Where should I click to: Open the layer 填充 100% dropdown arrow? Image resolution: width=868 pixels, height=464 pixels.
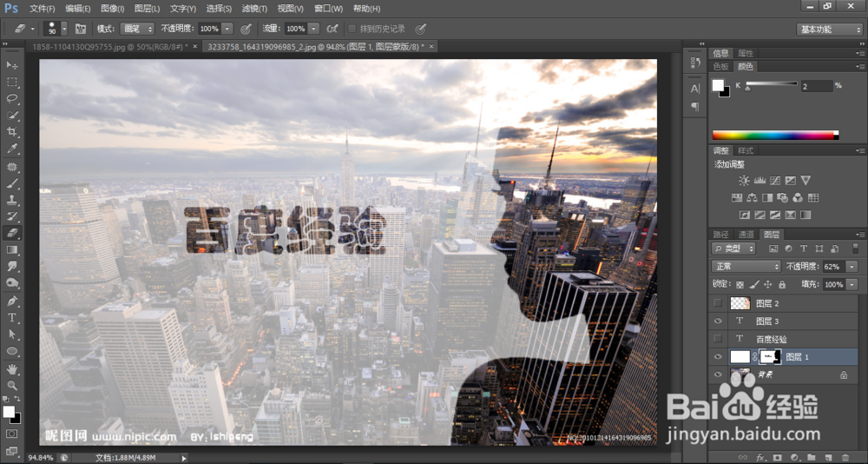click(852, 284)
